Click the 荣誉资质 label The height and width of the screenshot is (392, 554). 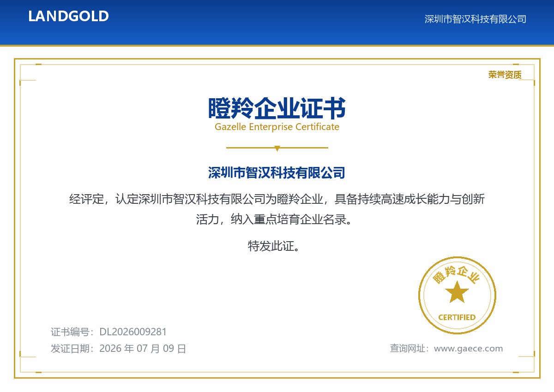point(505,75)
